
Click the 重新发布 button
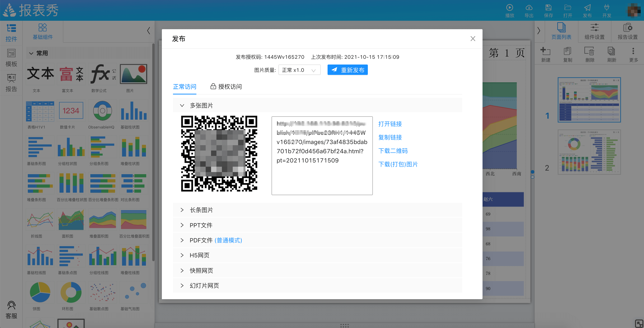tap(348, 70)
